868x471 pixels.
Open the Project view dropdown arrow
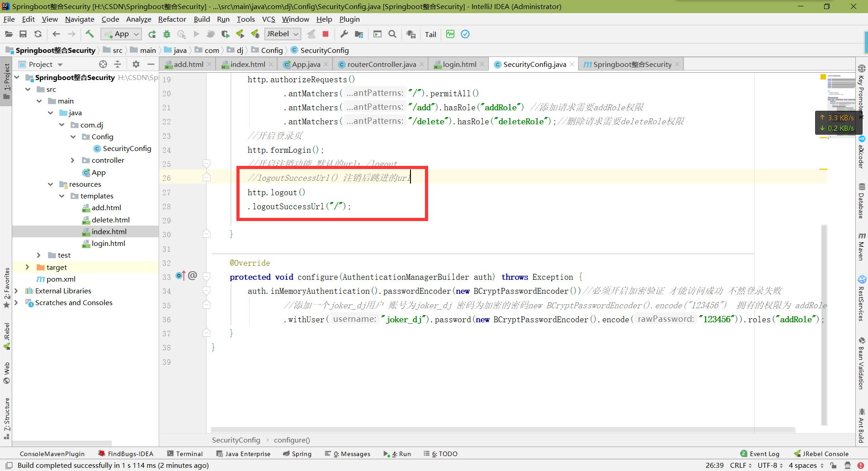click(x=60, y=65)
